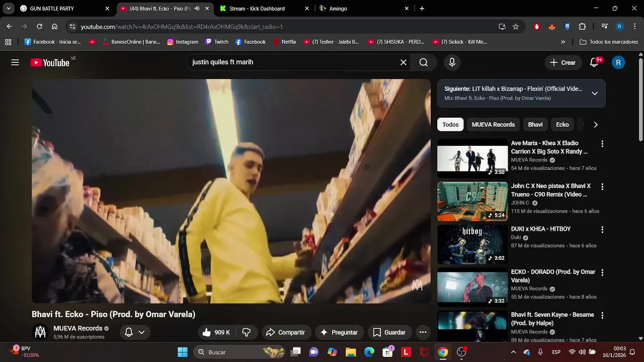Viewport: 644px width, 362px height.
Task: Open MUEVA Records channel avatar
Action: [x=40, y=332]
